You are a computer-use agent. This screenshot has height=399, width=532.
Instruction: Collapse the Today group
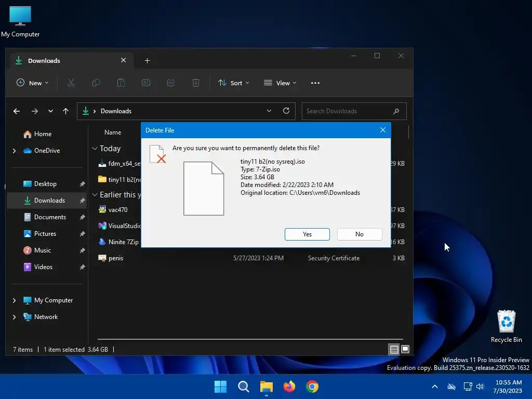pyautogui.click(x=95, y=149)
